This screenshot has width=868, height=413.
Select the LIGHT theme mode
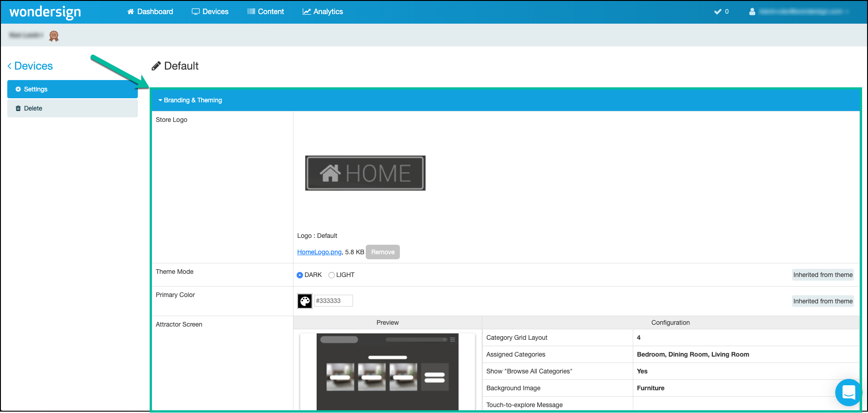tap(332, 275)
